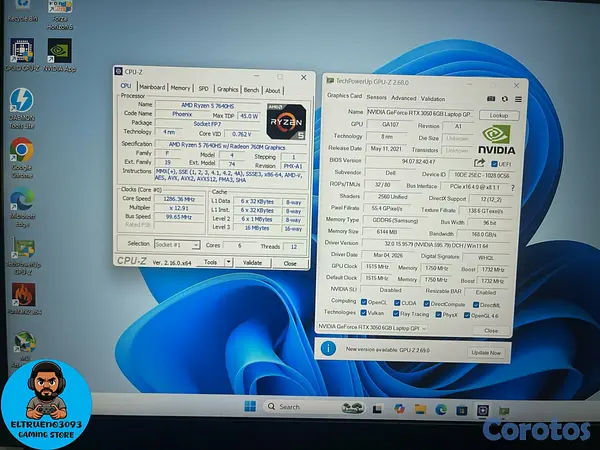
Task: Launch the TechPowerUp GPU-Z desktop shortcut
Action: pos(23,256)
